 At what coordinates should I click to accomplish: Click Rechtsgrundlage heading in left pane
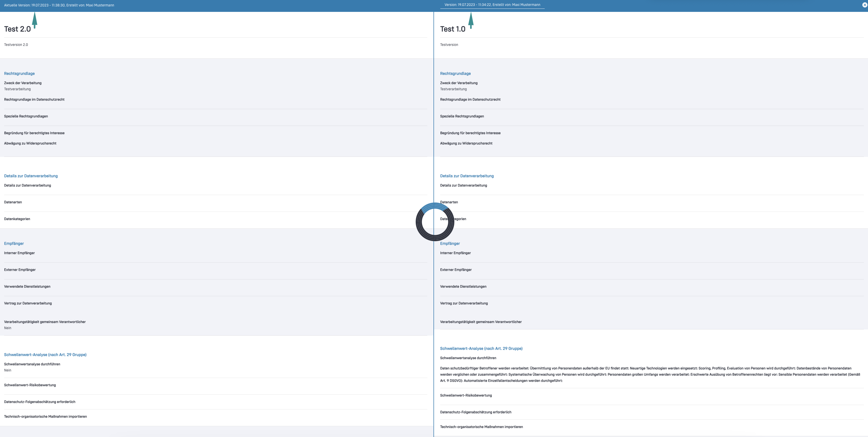pyautogui.click(x=19, y=74)
